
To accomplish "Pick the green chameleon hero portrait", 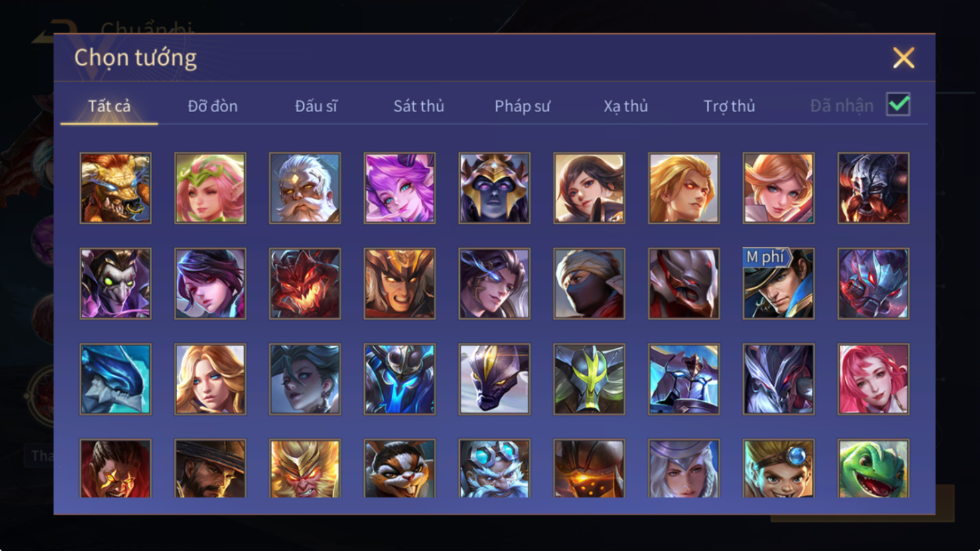I will click(873, 468).
